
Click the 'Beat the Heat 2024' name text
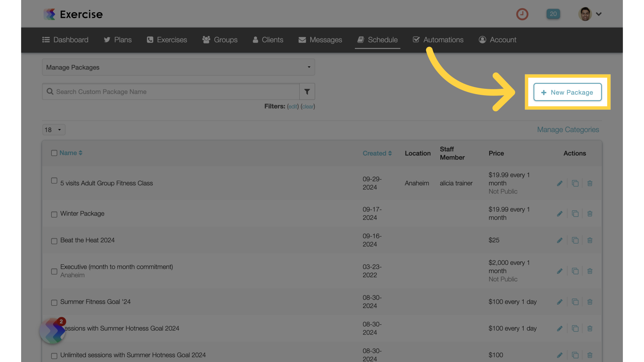87,240
